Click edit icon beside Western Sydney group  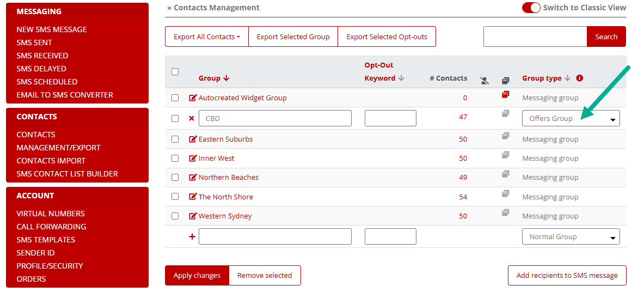(x=193, y=216)
